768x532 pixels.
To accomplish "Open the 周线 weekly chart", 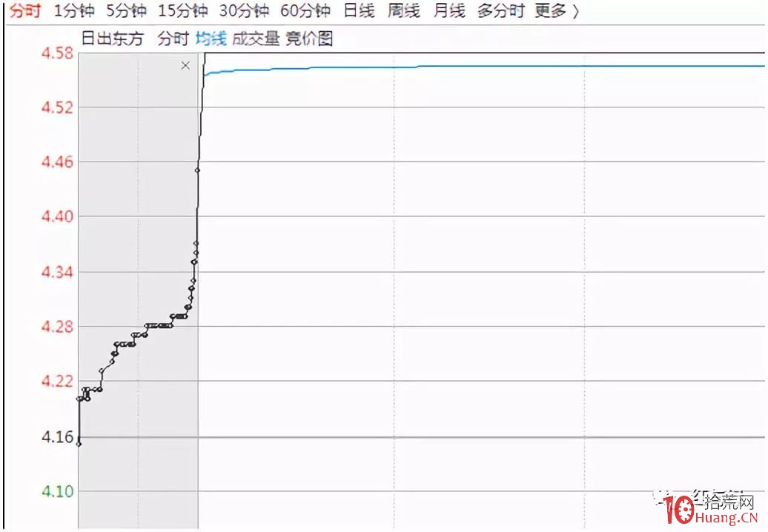I will (x=403, y=11).
